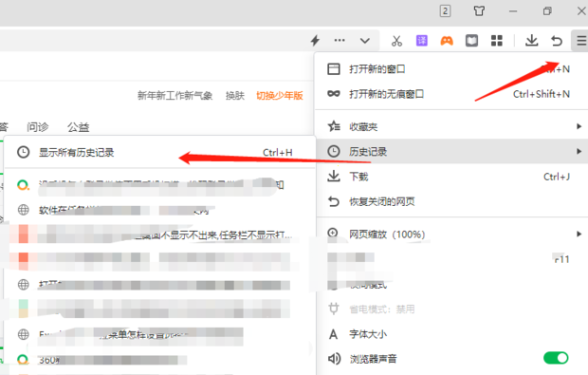This screenshot has height=375, width=588.
Task: Open the 收藏夹 submenu
Action: pyautogui.click(x=451, y=126)
